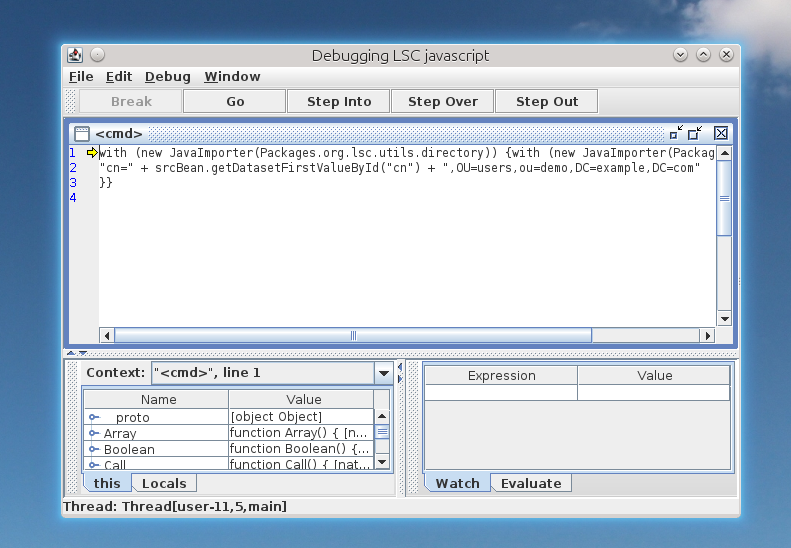Open the Edit menu
791x548 pixels.
(x=119, y=77)
